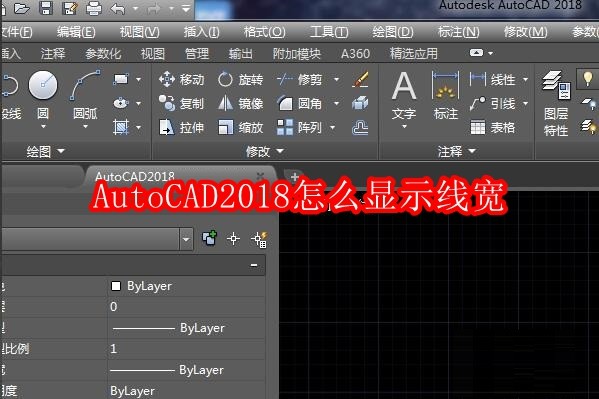The image size is (599, 399).
Task: Switch to the 管理 ribbon tab
Action: tap(197, 54)
